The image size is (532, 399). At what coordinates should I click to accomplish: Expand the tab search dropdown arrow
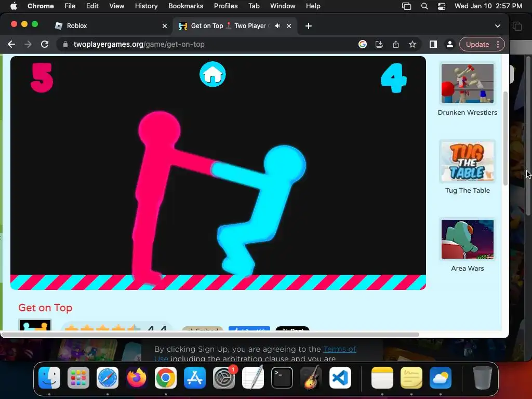point(497,26)
